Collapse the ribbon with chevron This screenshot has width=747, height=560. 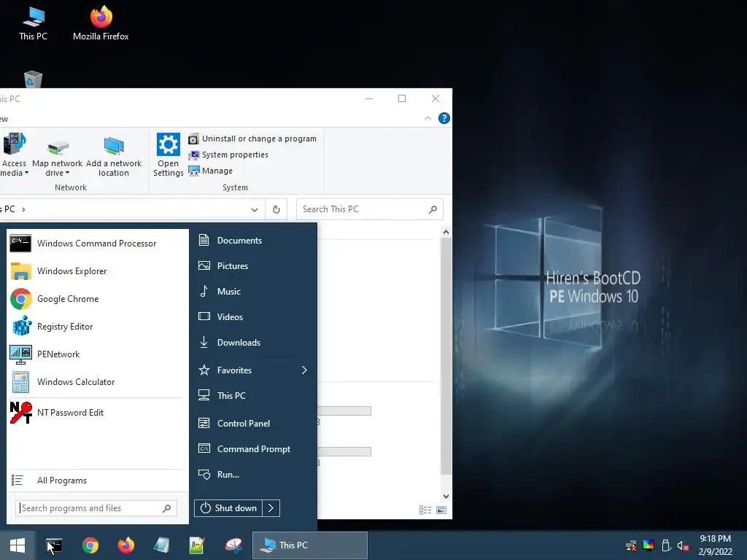(427, 118)
